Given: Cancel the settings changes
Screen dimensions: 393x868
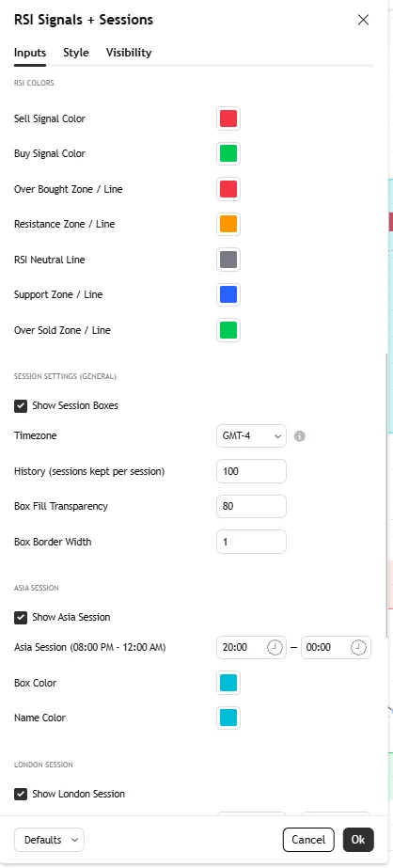Looking at the screenshot, I should (x=308, y=840).
